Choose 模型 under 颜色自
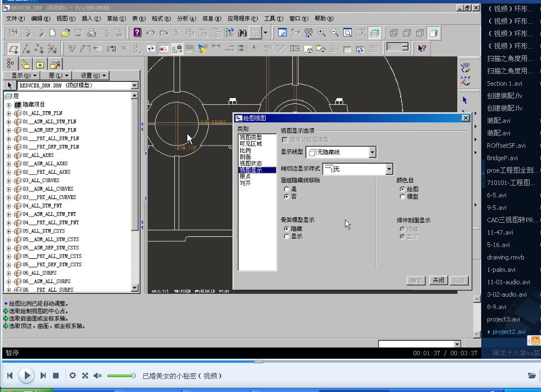 point(402,197)
